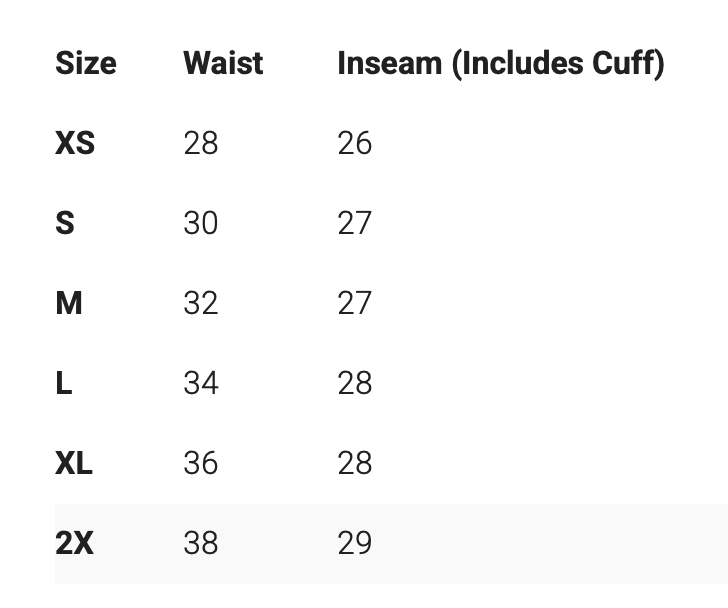Click inseam value 27 in S row
The image size is (728, 608).
pyautogui.click(x=355, y=223)
